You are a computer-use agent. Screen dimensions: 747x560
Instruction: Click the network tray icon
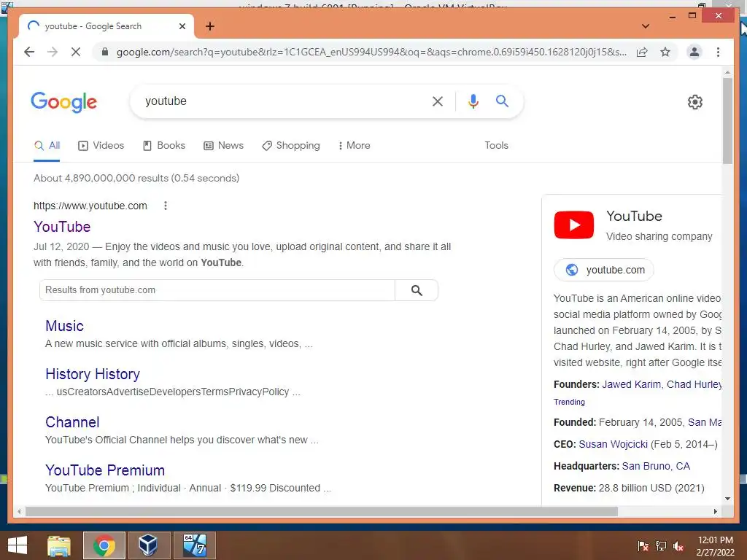coord(661,546)
